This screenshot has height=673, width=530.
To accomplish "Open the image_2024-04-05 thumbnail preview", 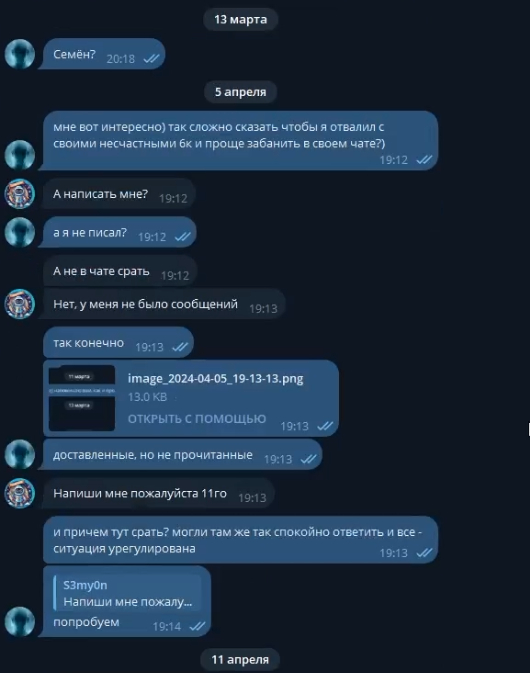I will (82, 398).
